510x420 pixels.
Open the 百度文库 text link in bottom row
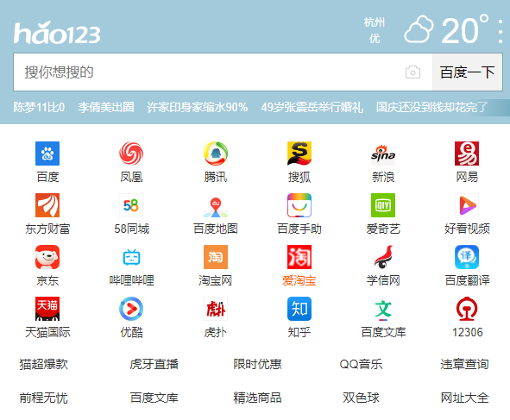point(154,398)
